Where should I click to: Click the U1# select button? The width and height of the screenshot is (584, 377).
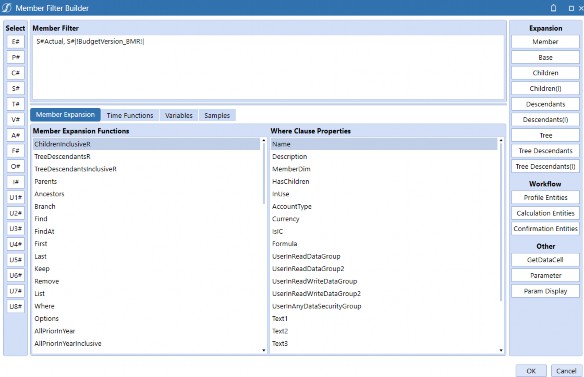click(x=15, y=197)
